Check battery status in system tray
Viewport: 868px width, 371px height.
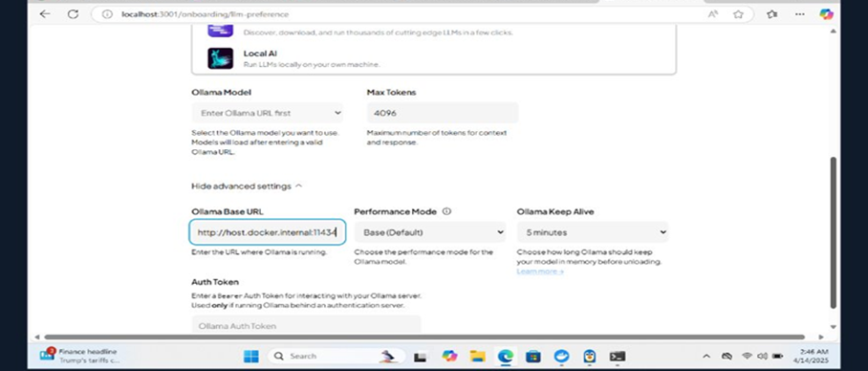click(x=778, y=356)
